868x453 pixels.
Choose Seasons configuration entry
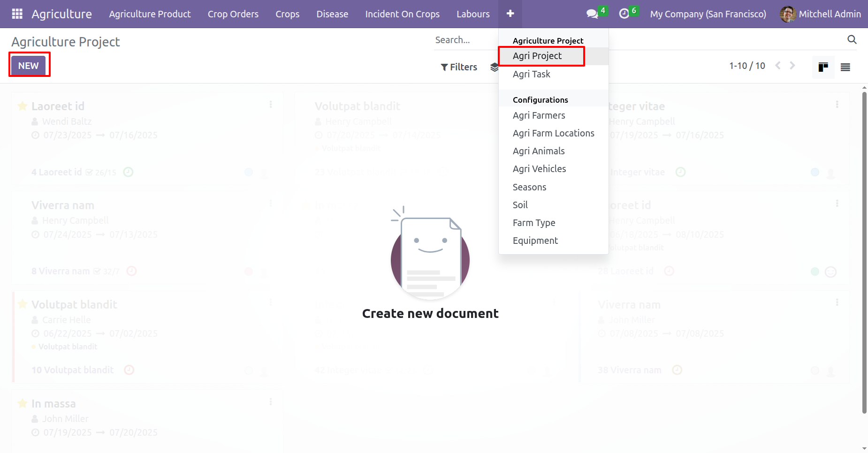pyautogui.click(x=554, y=187)
